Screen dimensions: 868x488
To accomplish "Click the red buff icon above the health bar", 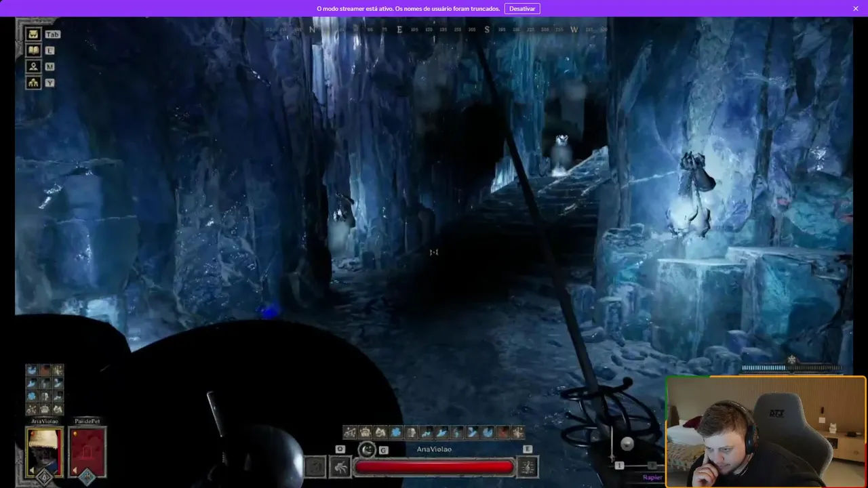I will [503, 432].
